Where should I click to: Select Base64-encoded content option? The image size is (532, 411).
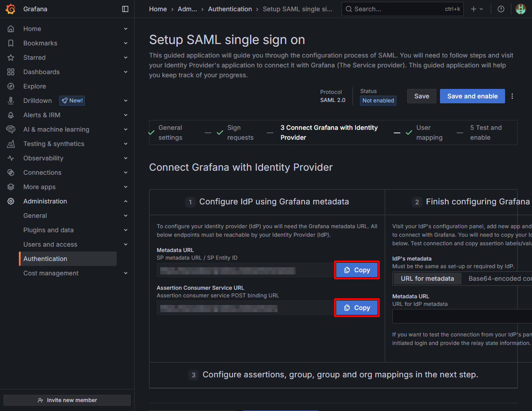pos(499,278)
